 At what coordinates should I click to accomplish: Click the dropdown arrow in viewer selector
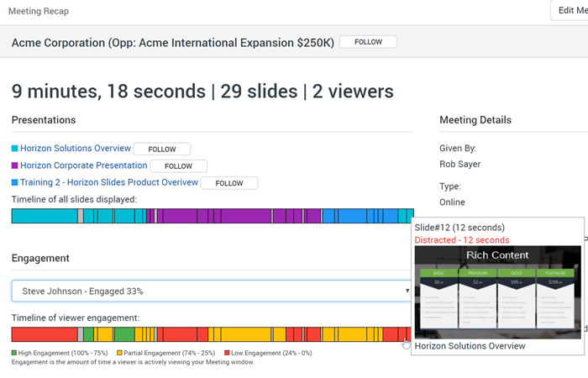[x=407, y=291]
